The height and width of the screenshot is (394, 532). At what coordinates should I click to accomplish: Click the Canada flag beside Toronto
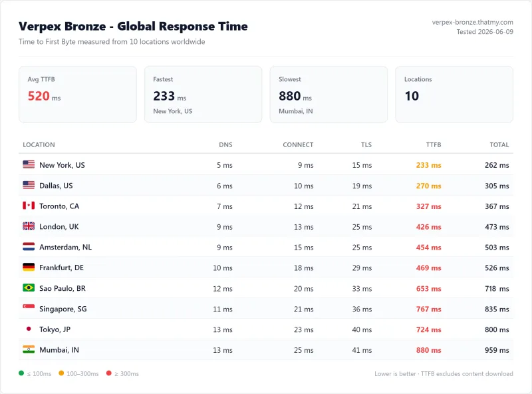(x=29, y=206)
